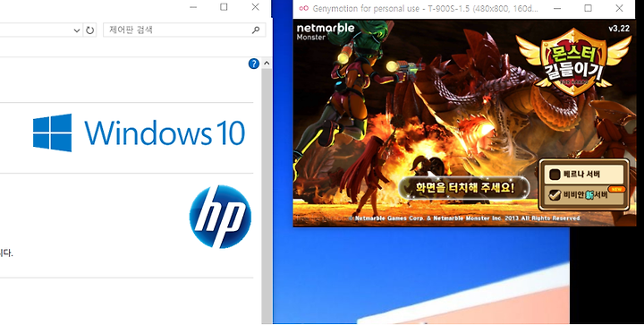Click the netmarble Monster logo

click(x=326, y=31)
